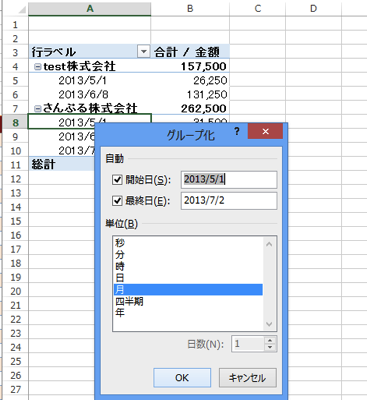
Task: Select 年 in the unit list
Action: pyautogui.click(x=188, y=313)
